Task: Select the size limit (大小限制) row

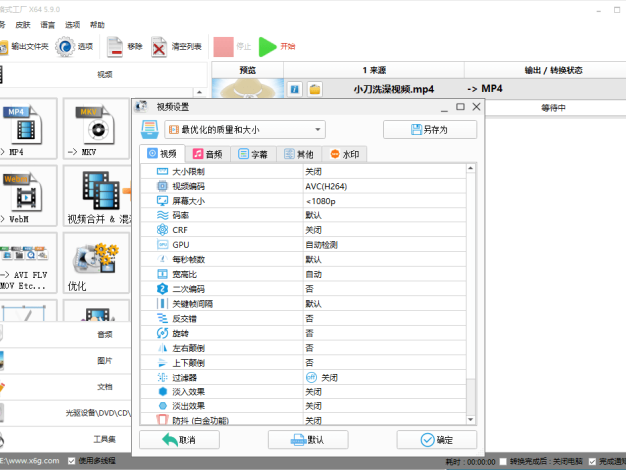Action: [x=303, y=171]
